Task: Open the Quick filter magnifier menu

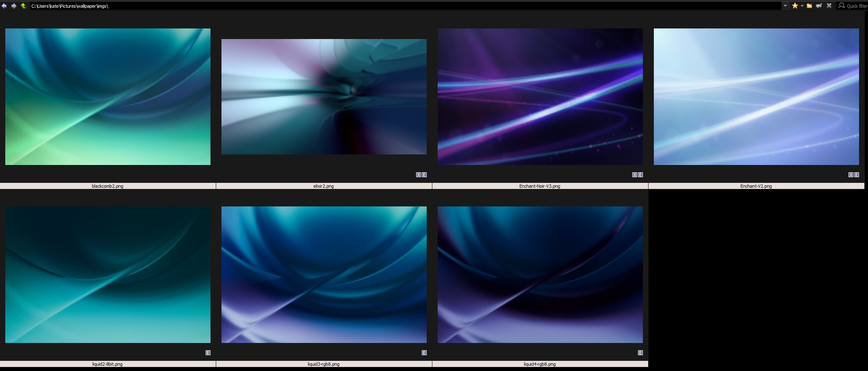Action: [842, 6]
